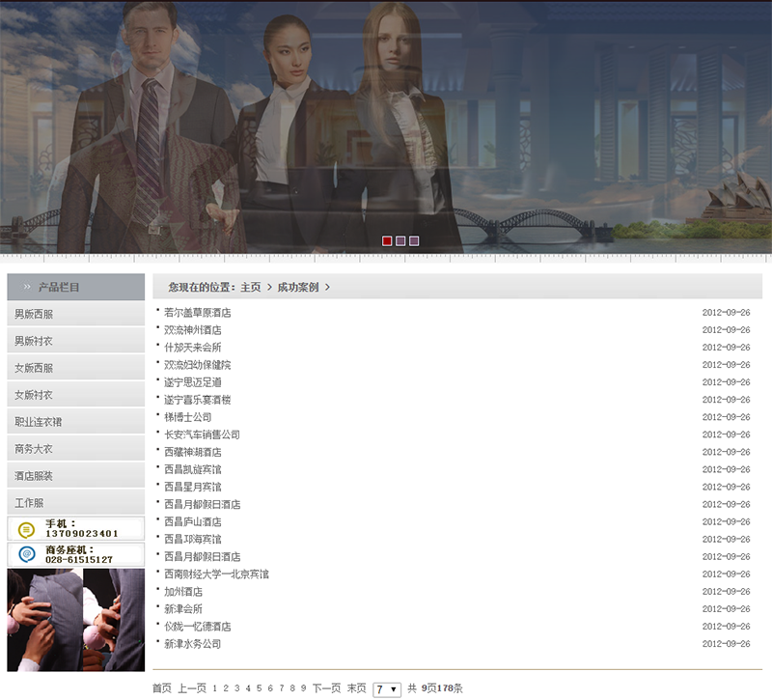Go to 下一页 in pagination

(326, 688)
